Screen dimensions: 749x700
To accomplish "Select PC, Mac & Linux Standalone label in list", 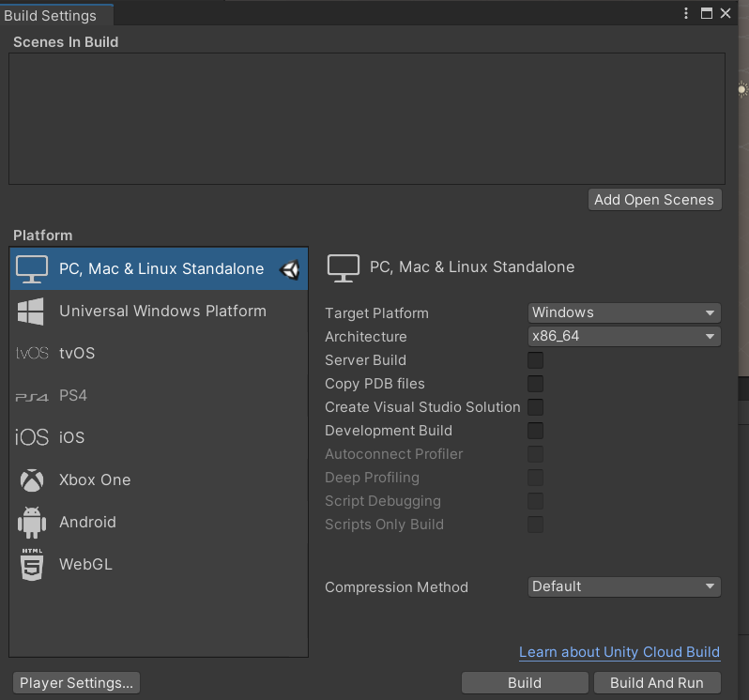I will [x=161, y=268].
